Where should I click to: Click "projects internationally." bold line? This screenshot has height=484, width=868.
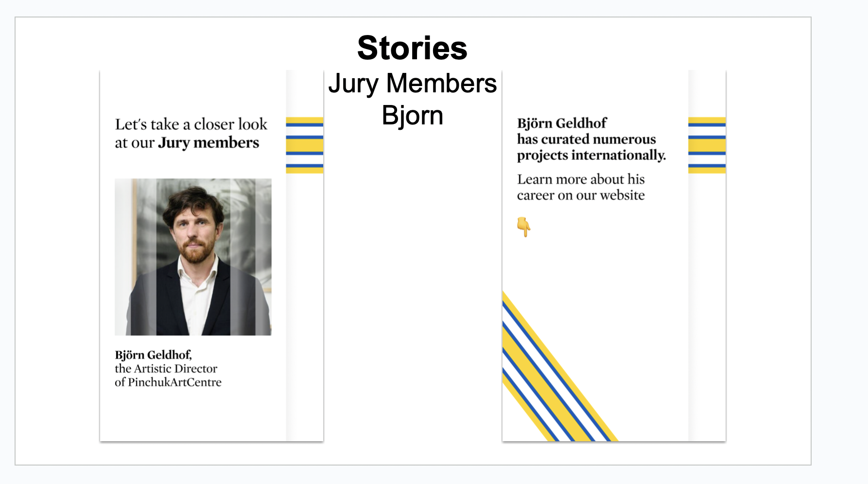click(x=591, y=156)
